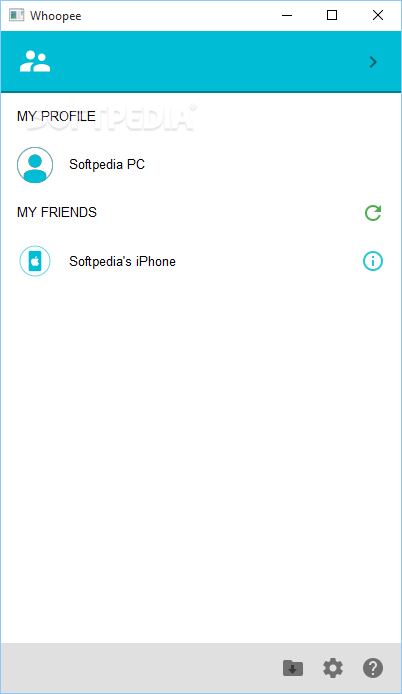The width and height of the screenshot is (402, 694).
Task: Click the MY FRIENDS section heading
Action: coord(57,212)
